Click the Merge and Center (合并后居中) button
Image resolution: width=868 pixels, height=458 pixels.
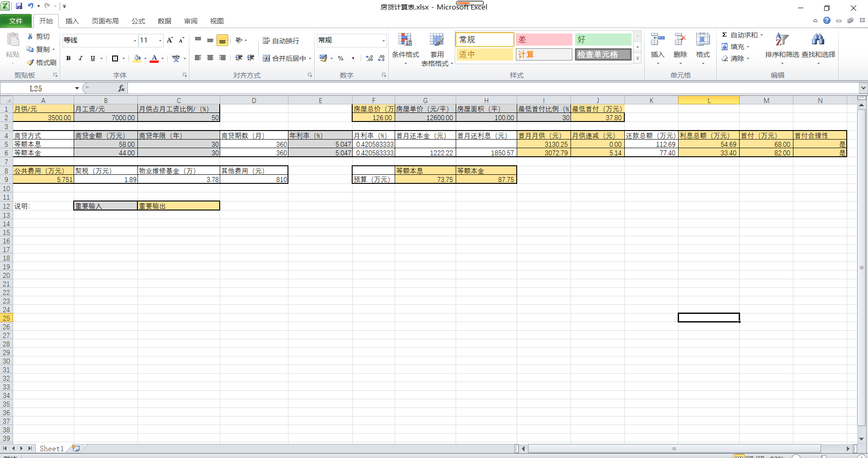285,58
